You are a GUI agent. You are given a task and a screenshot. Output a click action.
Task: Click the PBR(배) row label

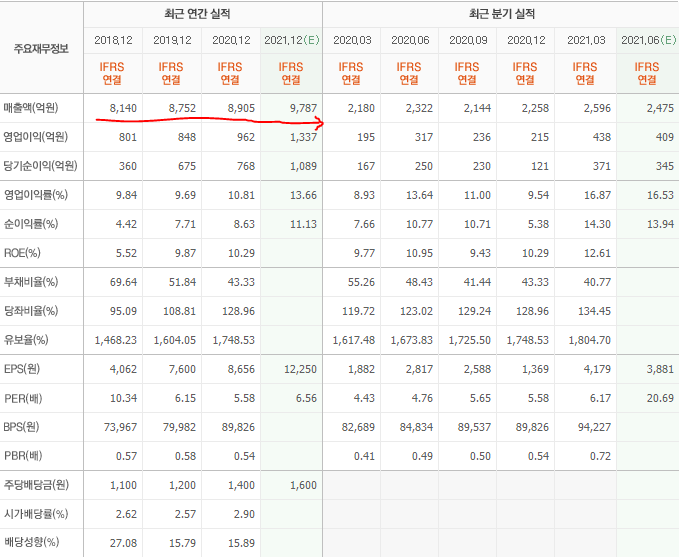pos(23,456)
